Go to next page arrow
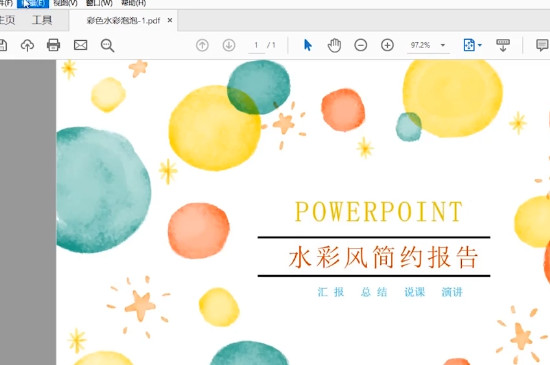This screenshot has height=365, width=550. point(229,45)
